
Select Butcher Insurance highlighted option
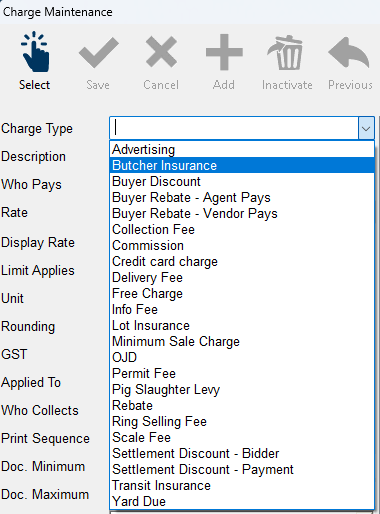pos(242,165)
